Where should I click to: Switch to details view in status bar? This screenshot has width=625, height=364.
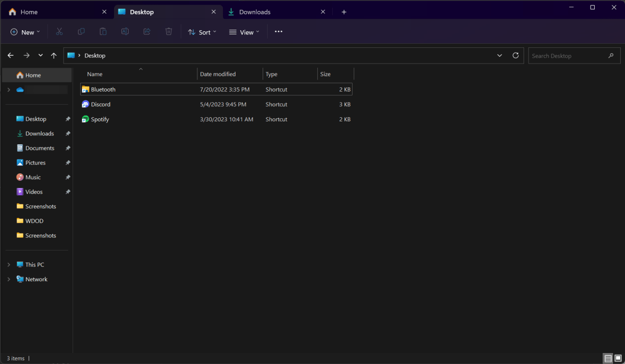click(608, 358)
